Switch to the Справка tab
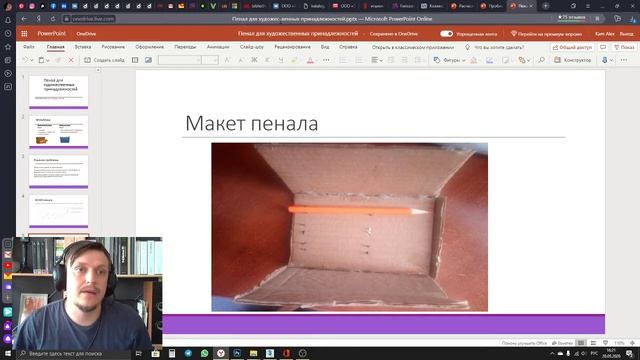 click(x=348, y=47)
